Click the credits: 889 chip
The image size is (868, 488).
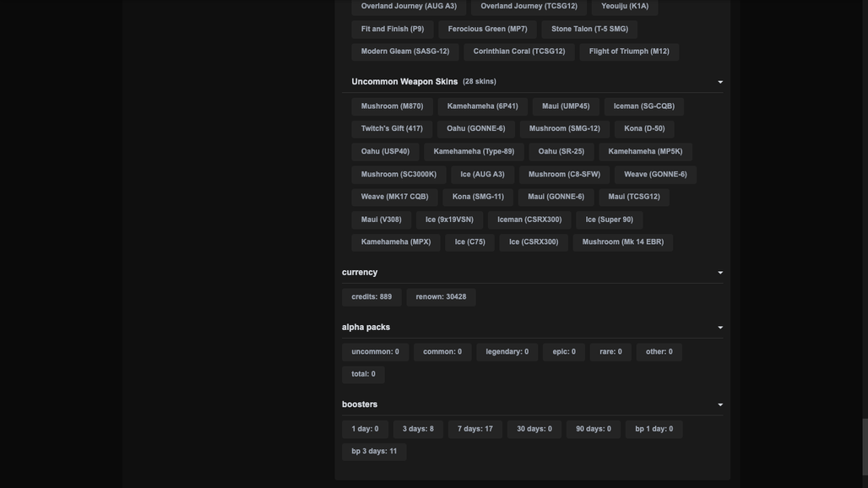[x=372, y=297]
